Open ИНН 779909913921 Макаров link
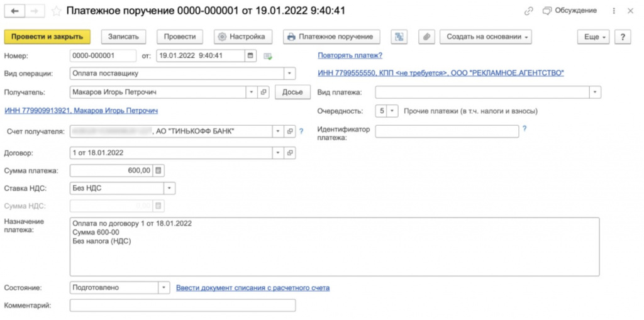This screenshot has height=320, width=644. [81, 111]
